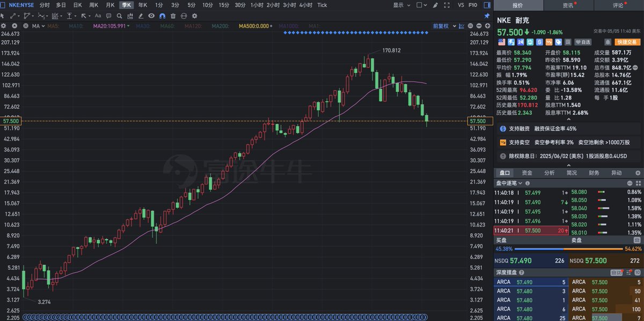Toggle the magnet snap mode

pos(162,16)
